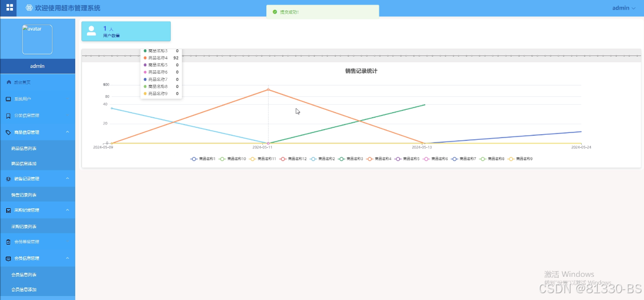644x300 pixels.
Task: Toggle the 商品名称10 series in the chart legend
Action: tap(232, 158)
